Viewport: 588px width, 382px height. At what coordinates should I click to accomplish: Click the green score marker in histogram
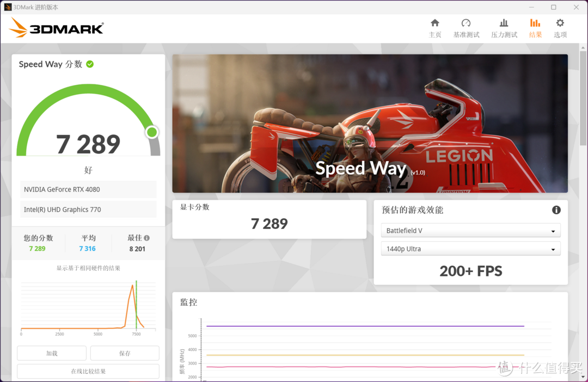(136, 304)
